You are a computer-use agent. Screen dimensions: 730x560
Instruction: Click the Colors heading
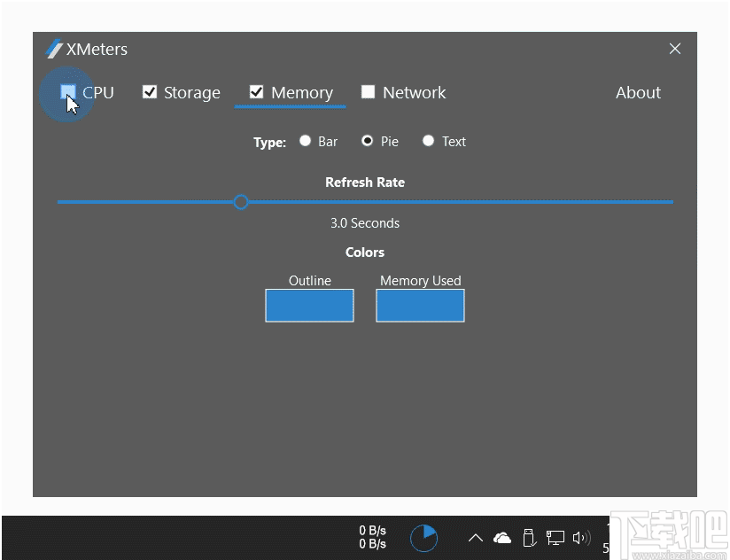(x=365, y=253)
